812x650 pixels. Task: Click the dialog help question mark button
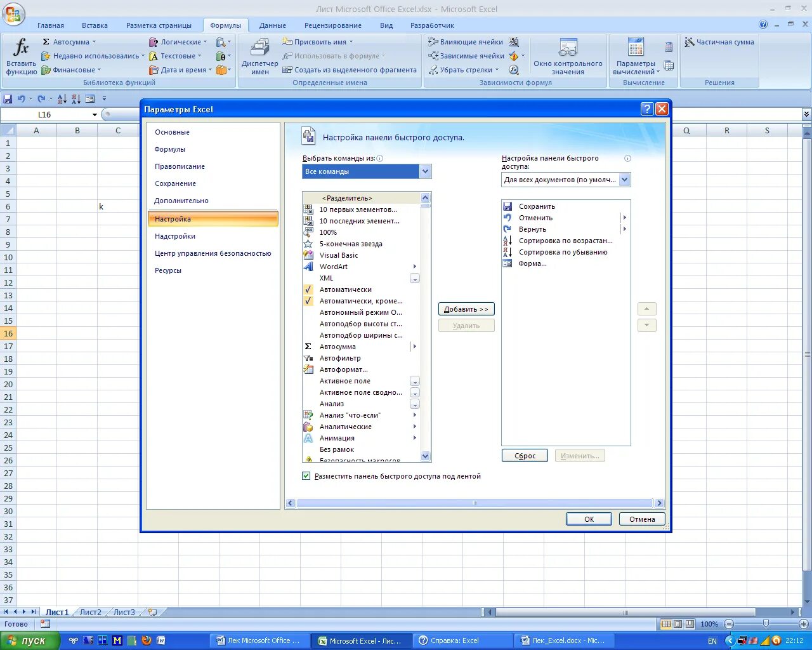[x=647, y=109]
